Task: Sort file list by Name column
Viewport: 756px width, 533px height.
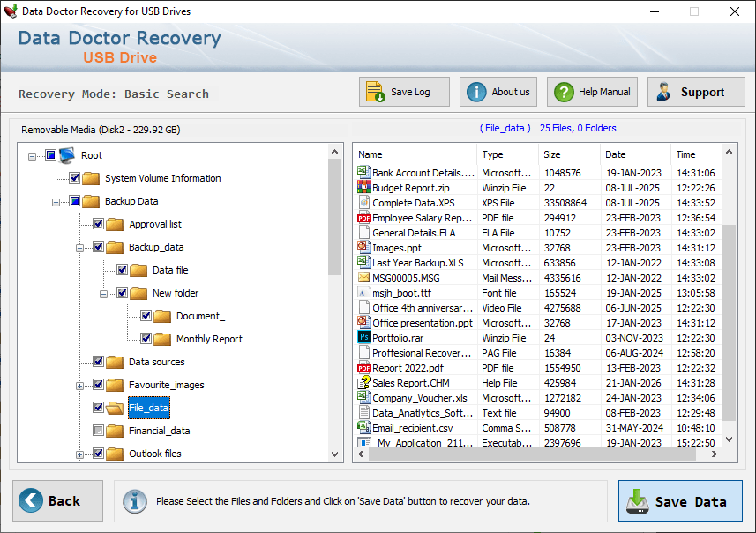Action: 415,154
